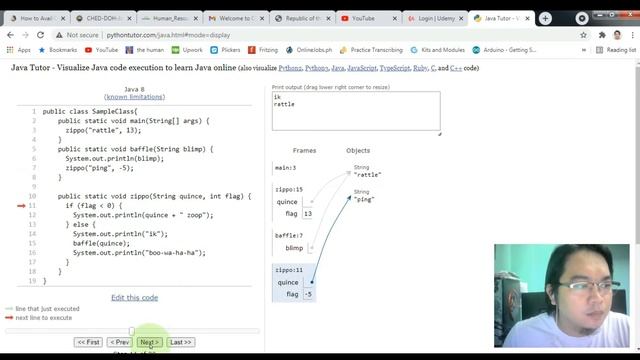Screen dimensions: 640x360
Task: Switch to the Human_Reso tab
Action: [170, 18]
